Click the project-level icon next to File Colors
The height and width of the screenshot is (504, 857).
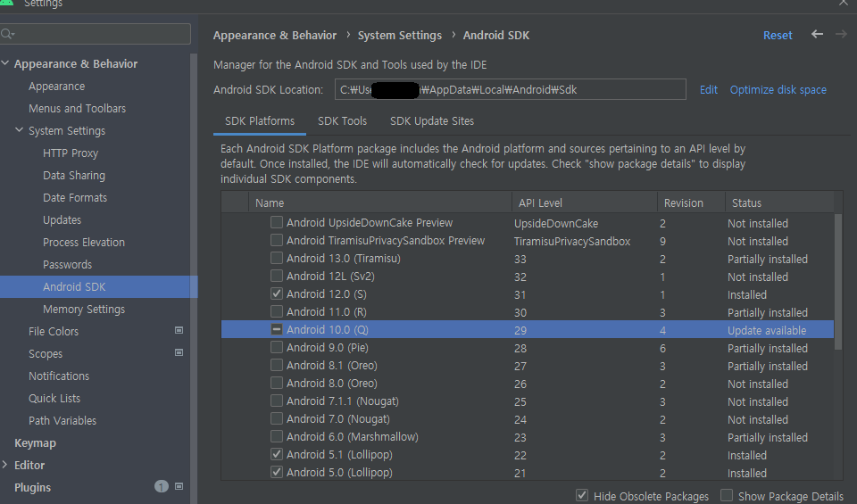pos(179,330)
